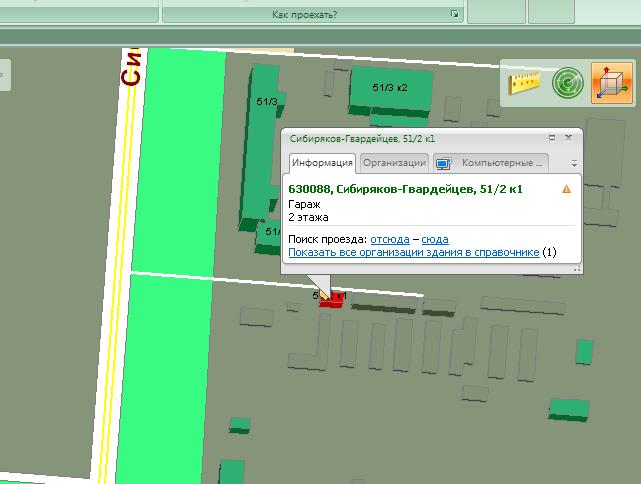Click the сюда route link
This screenshot has width=641, height=484.
435,239
